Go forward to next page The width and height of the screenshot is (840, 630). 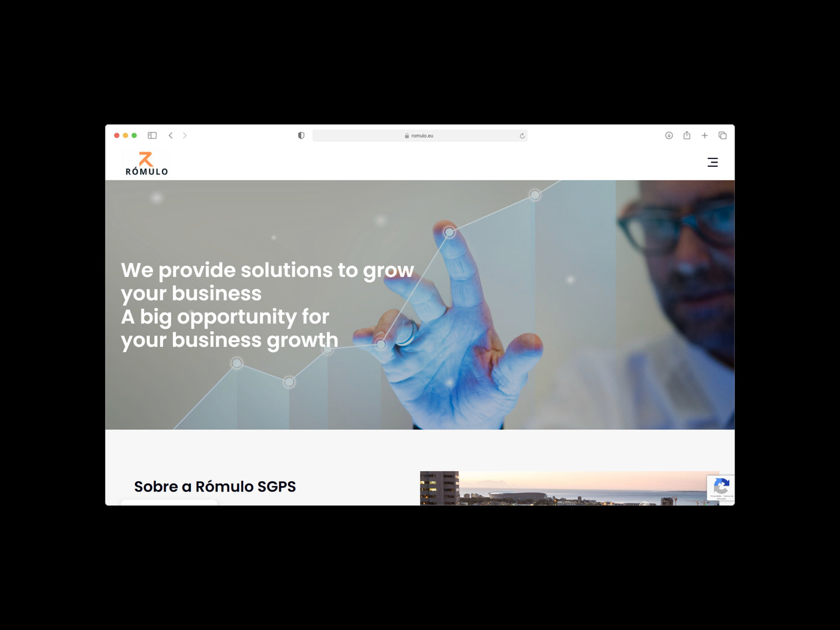coord(185,136)
